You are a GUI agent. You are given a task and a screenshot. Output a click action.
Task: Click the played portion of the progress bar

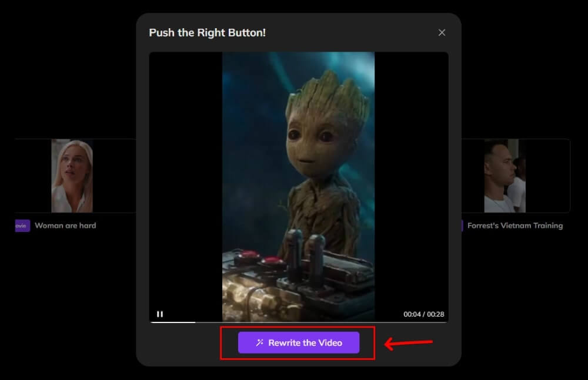tap(173, 322)
